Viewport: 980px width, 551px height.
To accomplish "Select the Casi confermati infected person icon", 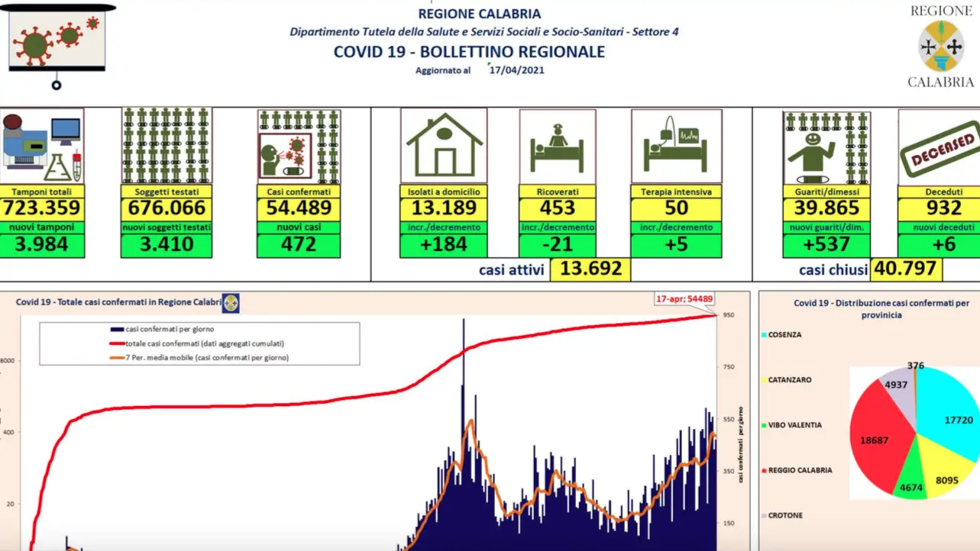I will pyautogui.click(x=299, y=146).
